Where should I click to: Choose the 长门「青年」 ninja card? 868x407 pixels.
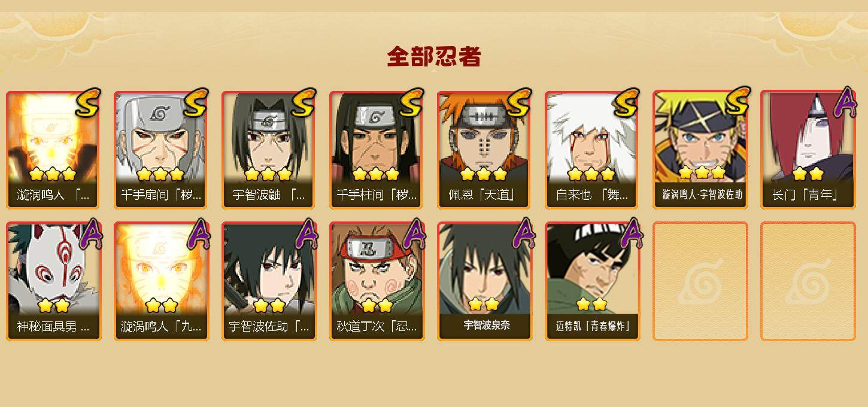[808, 150]
